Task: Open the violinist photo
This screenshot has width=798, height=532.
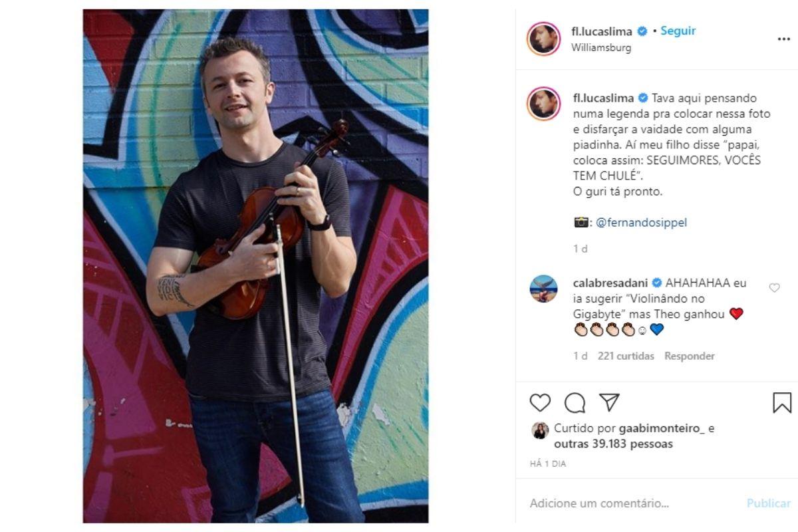Action: click(255, 266)
